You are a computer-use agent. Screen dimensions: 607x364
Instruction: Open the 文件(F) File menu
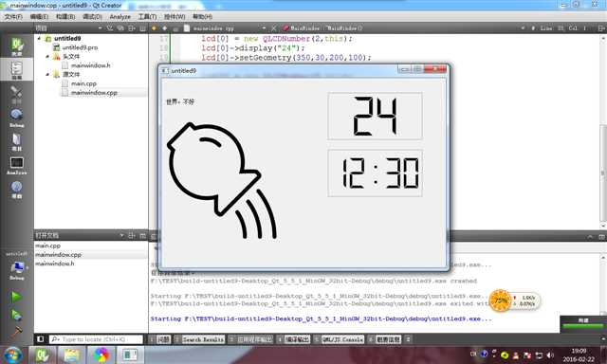click(x=13, y=17)
